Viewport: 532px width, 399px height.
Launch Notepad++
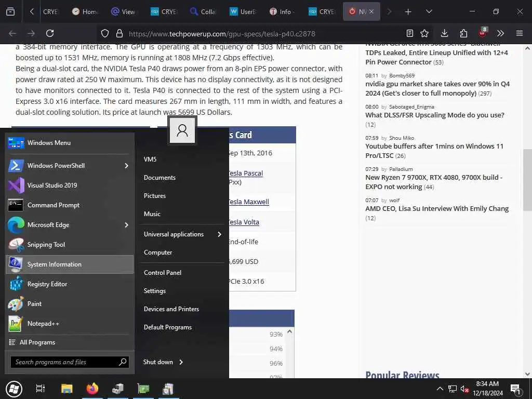[70, 324]
